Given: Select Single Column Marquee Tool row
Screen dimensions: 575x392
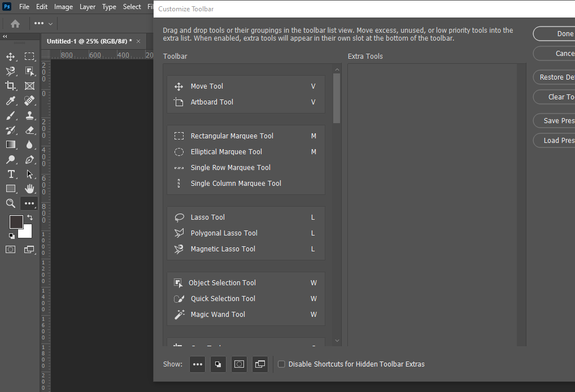Looking at the screenshot, I should (x=246, y=184).
